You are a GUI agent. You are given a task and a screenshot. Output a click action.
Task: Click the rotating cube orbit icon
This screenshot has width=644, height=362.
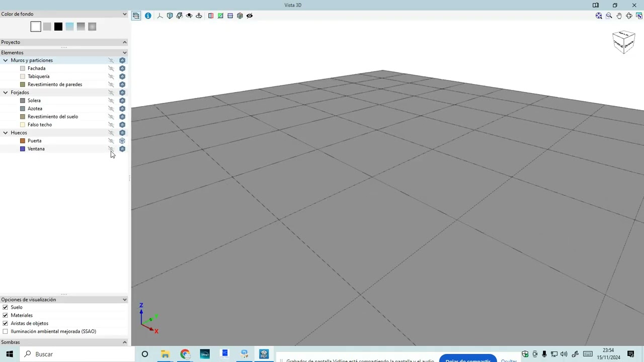point(180,16)
